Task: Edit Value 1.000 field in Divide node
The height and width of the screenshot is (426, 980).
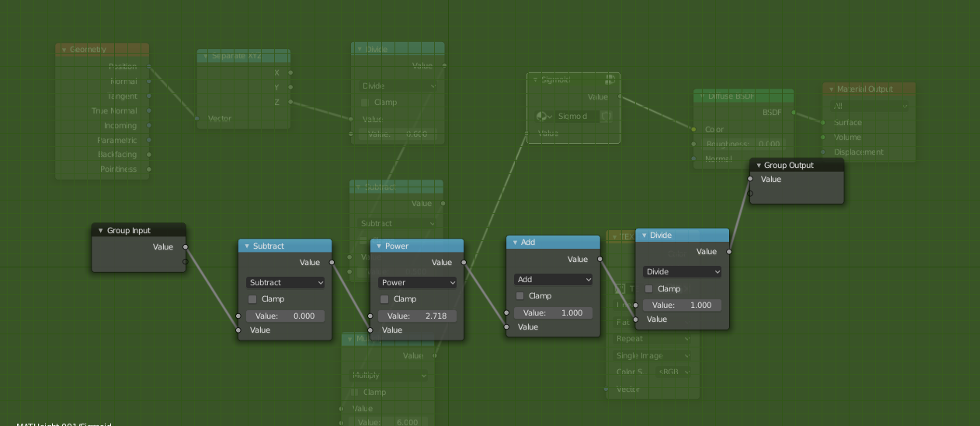Action: coord(683,306)
